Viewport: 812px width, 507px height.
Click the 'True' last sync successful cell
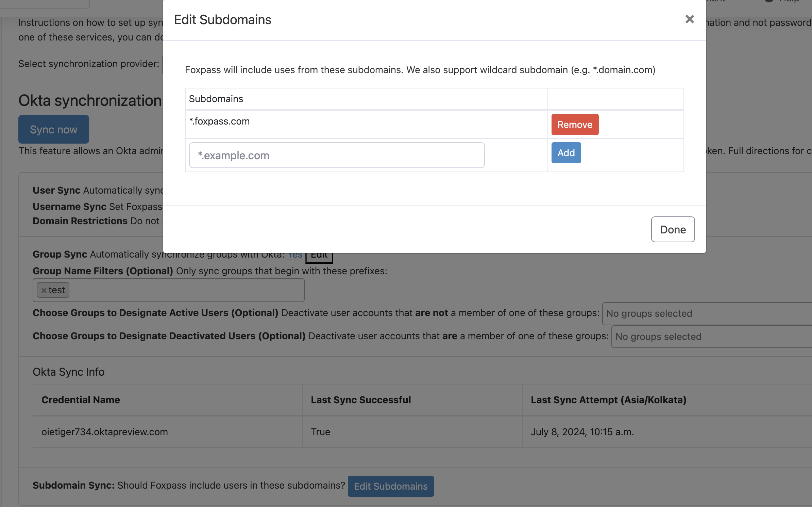click(x=412, y=431)
